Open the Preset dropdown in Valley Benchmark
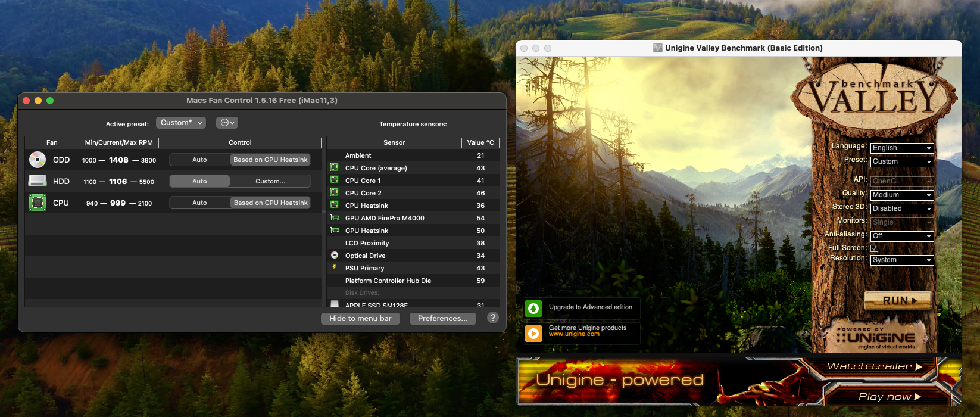980x417 pixels. [901, 161]
